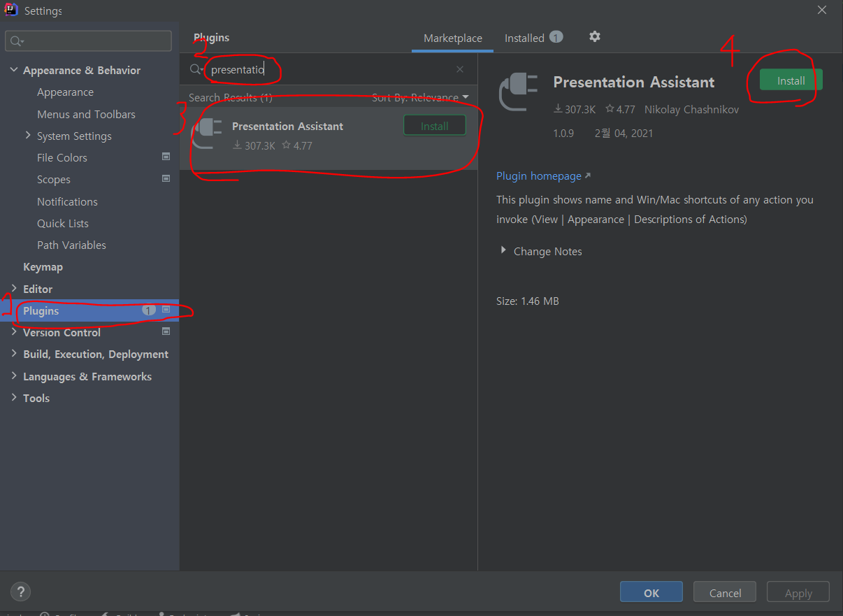The height and width of the screenshot is (616, 843).
Task: Select Appearance in the settings tree
Action: pyautogui.click(x=65, y=92)
